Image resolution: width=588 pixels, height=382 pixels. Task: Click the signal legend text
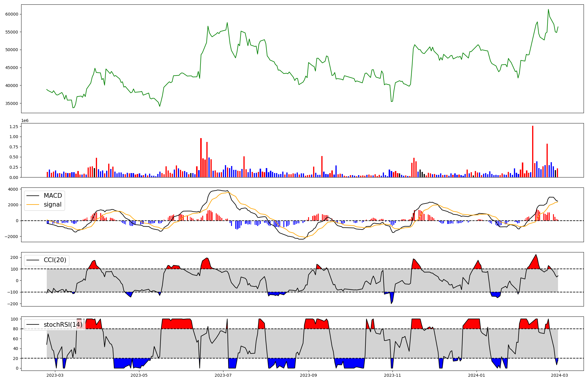(53, 205)
